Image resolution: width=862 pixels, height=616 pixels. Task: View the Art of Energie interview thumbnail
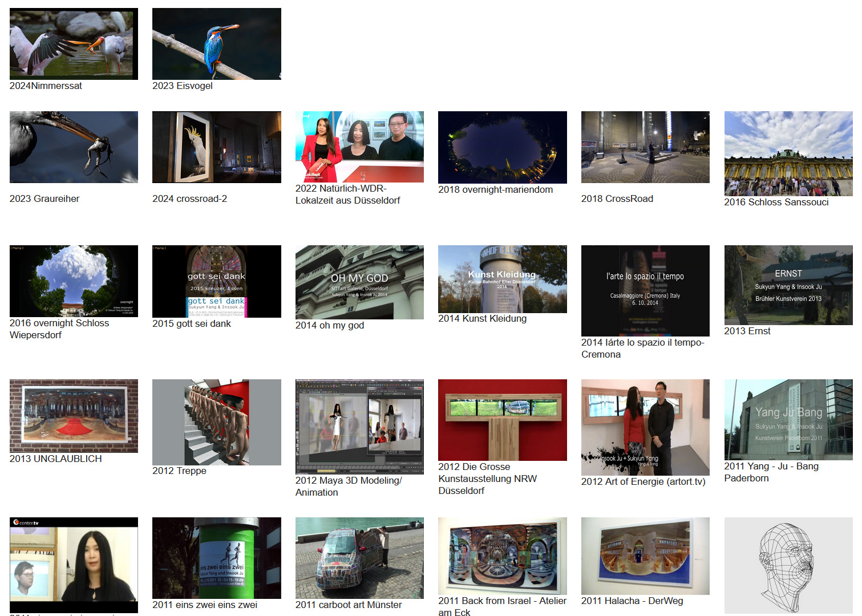tap(645, 427)
